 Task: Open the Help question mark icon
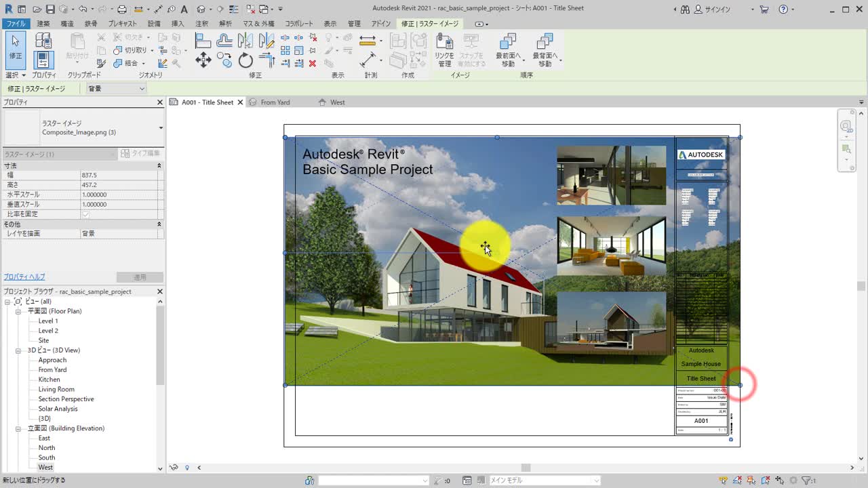click(x=783, y=9)
